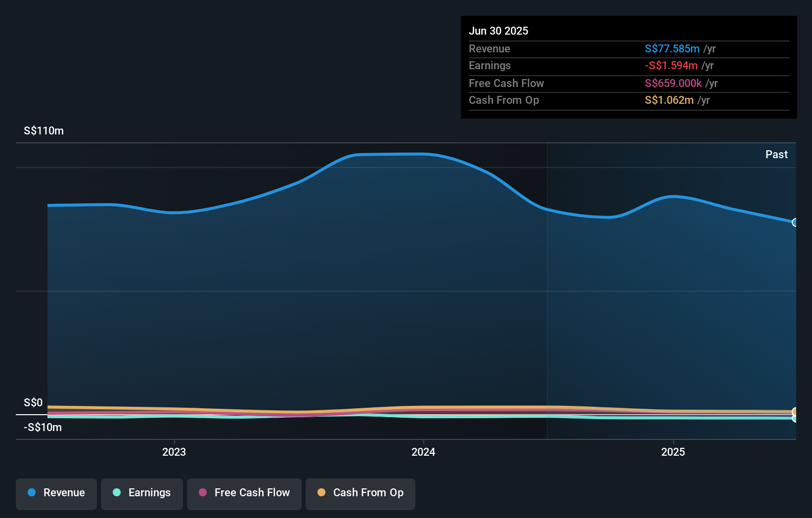Click the Past region label
Viewport: 812px width, 518px height.
(776, 154)
